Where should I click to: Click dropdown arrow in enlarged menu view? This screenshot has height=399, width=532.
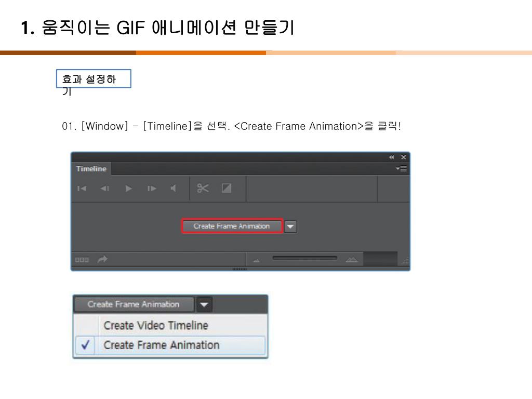204,304
